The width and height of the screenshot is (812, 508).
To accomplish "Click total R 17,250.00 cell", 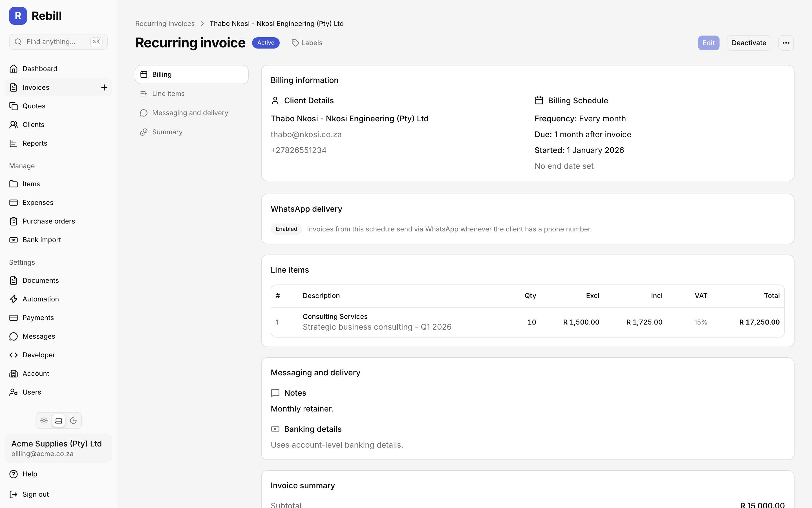I will pos(759,322).
